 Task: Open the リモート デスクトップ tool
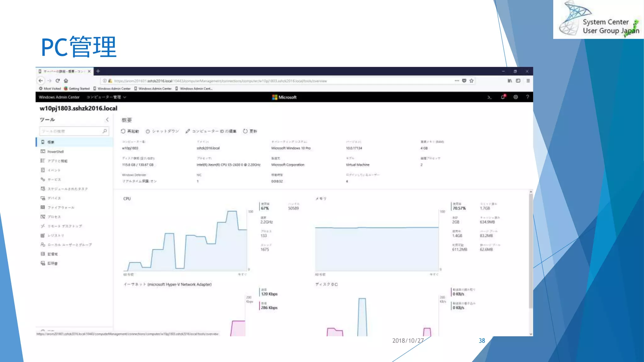click(x=64, y=226)
